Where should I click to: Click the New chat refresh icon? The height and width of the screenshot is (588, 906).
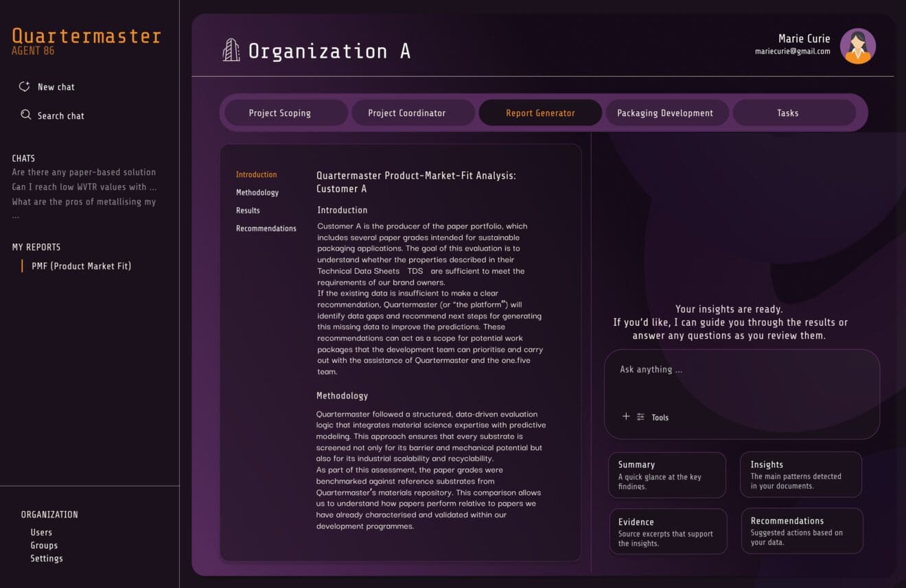pyautogui.click(x=24, y=86)
